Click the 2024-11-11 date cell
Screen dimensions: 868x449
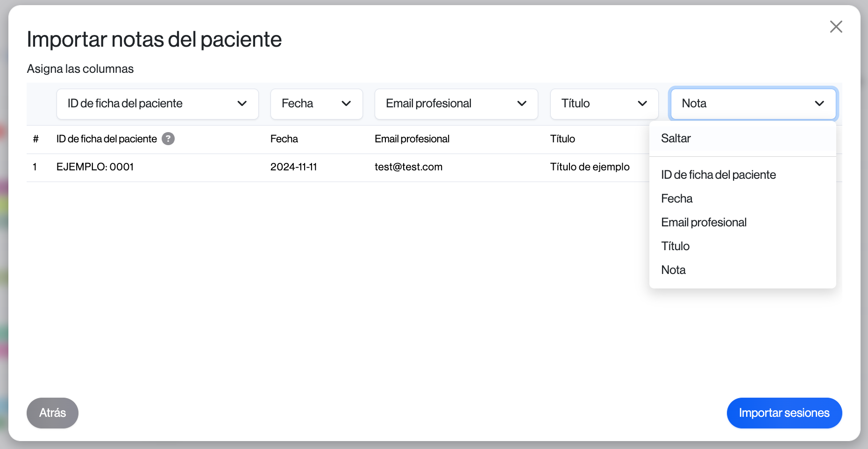(293, 167)
